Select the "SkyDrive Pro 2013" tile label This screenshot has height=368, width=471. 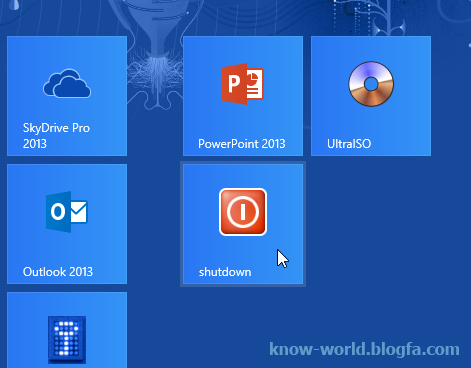56,136
